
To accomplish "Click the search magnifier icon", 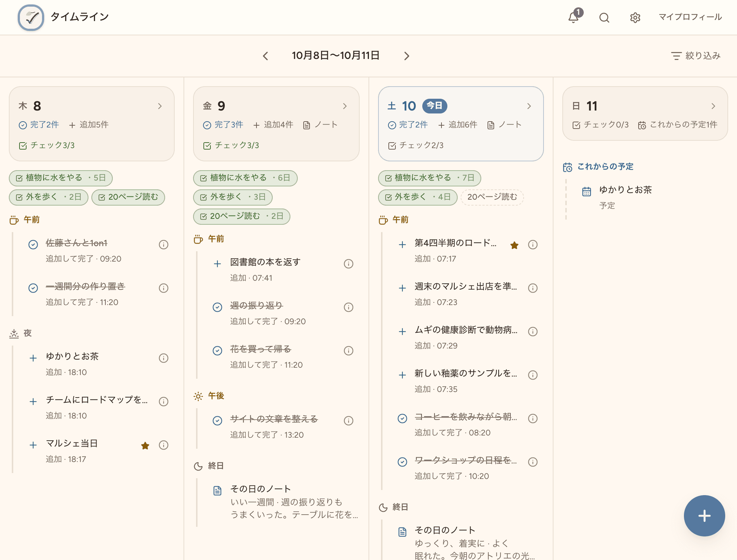I will [604, 17].
